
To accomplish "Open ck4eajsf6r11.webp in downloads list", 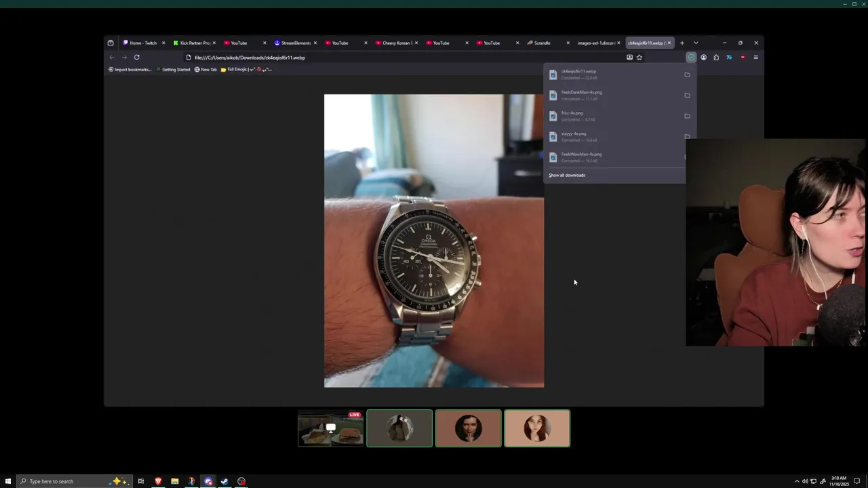I will click(614, 75).
